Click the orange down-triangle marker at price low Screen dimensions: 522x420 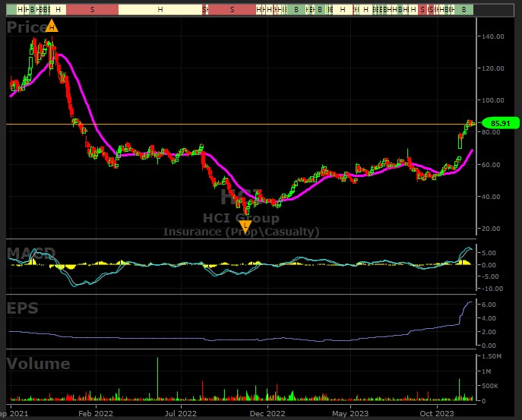point(245,225)
